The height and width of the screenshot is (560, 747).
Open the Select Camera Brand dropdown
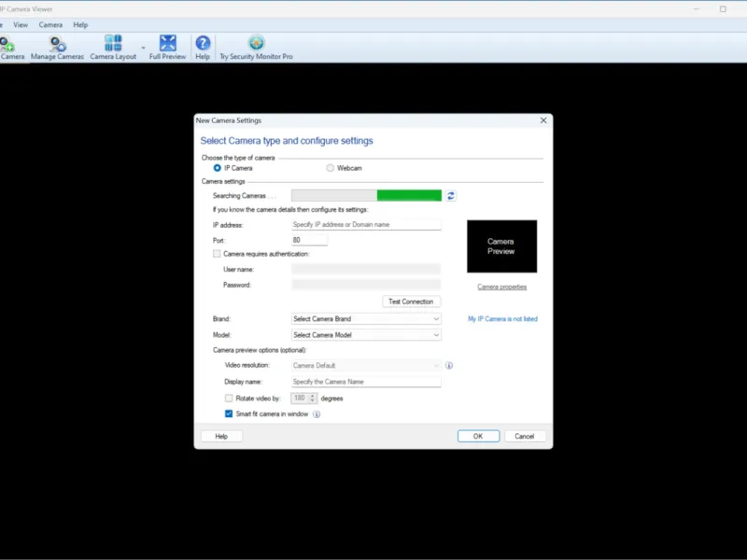point(366,318)
